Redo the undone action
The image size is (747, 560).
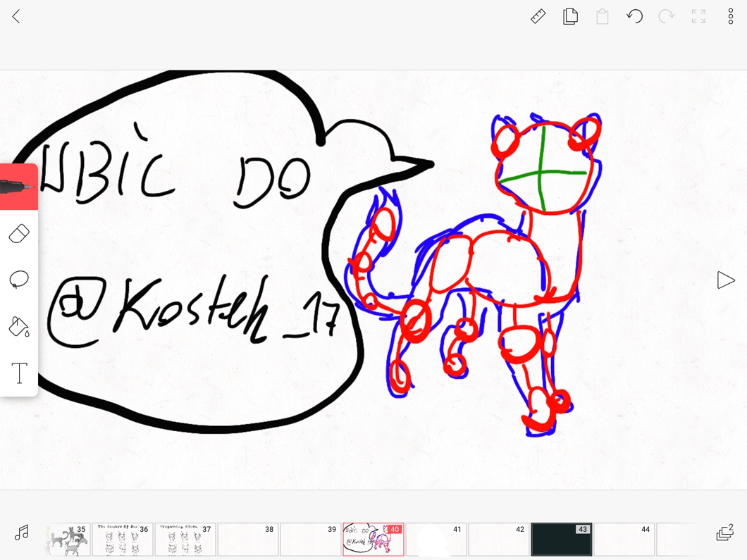[x=666, y=16]
